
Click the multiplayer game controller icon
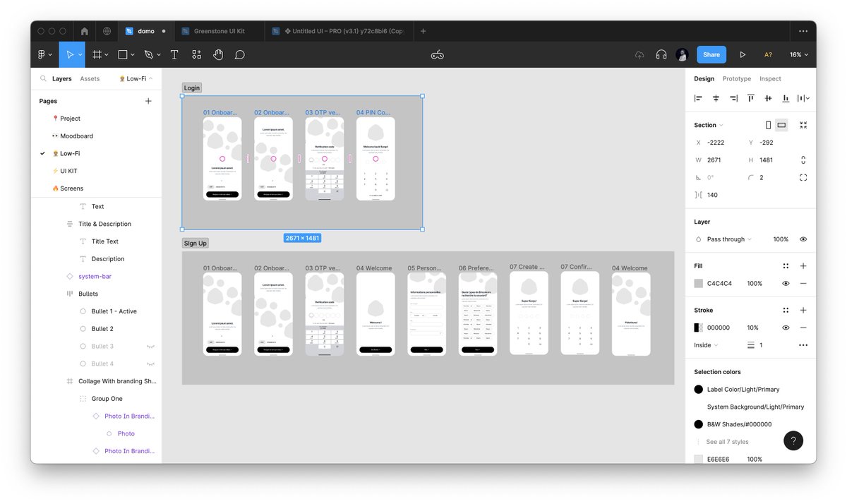coord(438,54)
